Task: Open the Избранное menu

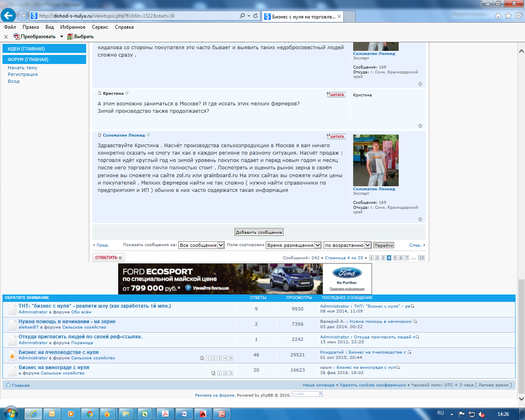Action: tap(73, 27)
